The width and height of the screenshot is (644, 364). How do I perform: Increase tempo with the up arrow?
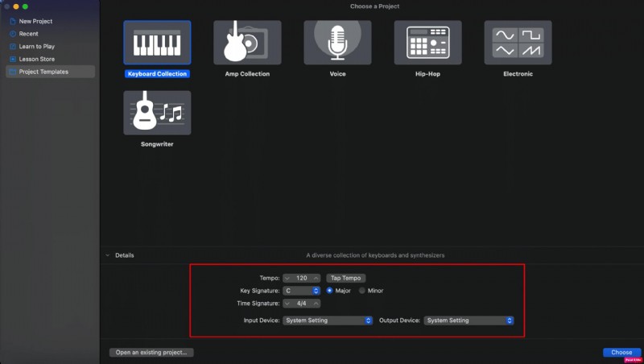tap(316, 278)
